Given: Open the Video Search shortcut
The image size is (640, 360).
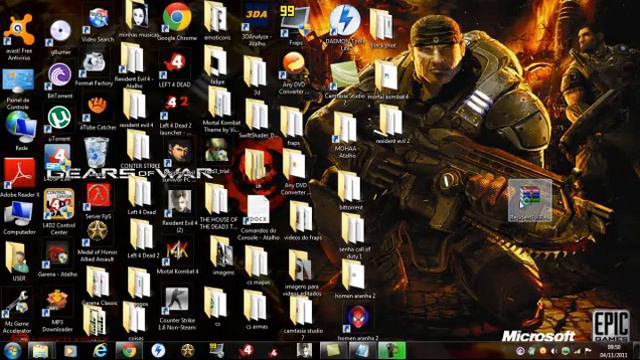Looking at the screenshot, I should coord(98,20).
